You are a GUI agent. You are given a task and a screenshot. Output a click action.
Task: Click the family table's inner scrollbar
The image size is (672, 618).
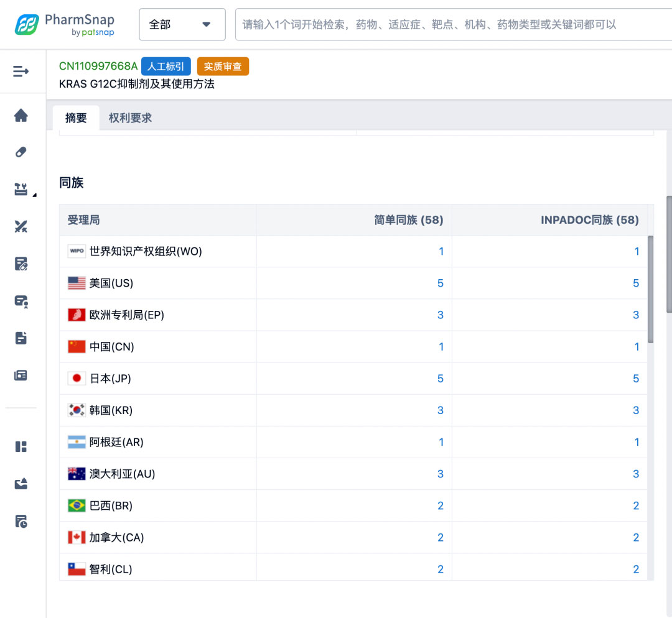pyautogui.click(x=650, y=289)
